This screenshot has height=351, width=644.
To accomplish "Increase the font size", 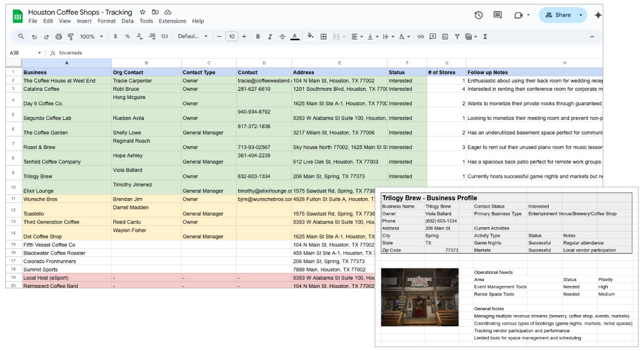I will click(x=244, y=36).
